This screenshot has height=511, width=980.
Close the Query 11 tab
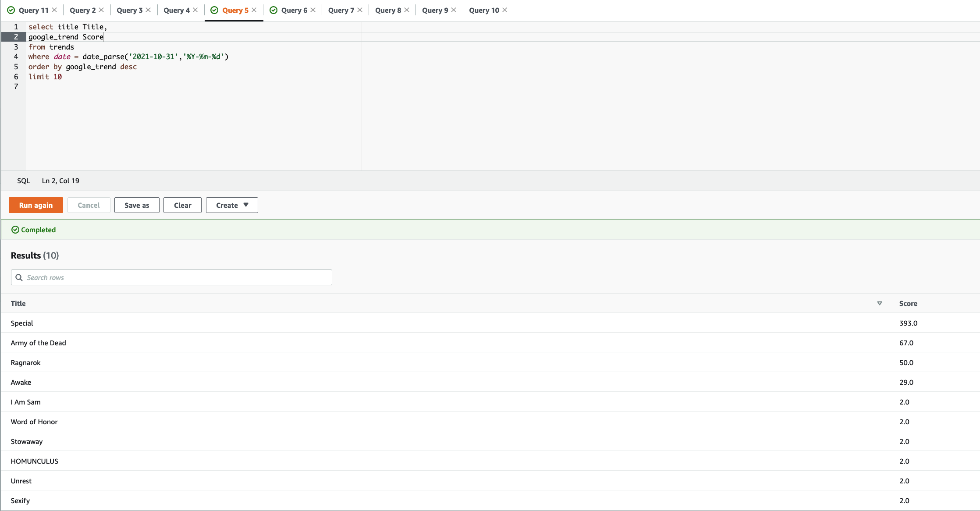pyautogui.click(x=54, y=10)
